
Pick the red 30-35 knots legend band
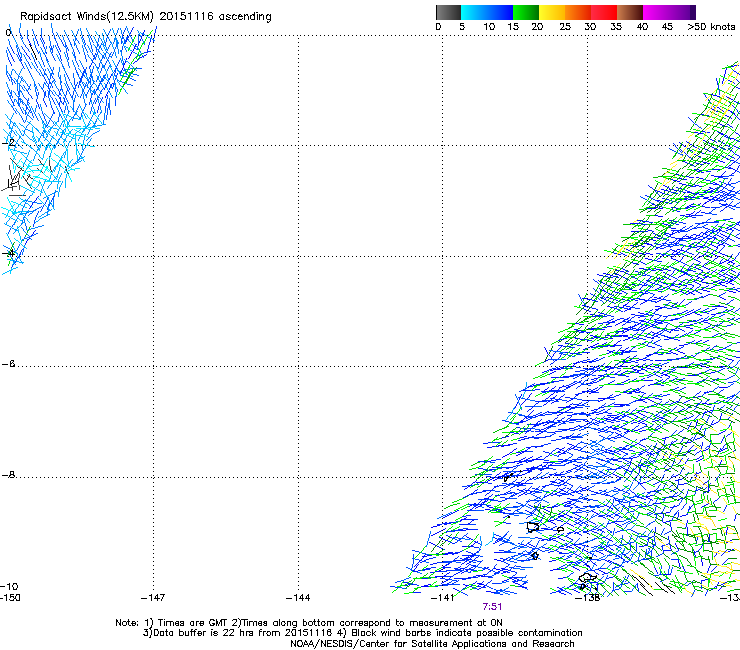coord(604,12)
